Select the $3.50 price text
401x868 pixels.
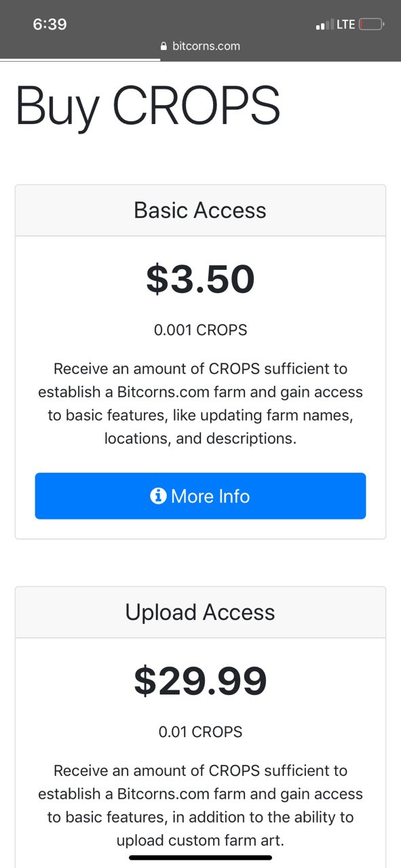200,279
